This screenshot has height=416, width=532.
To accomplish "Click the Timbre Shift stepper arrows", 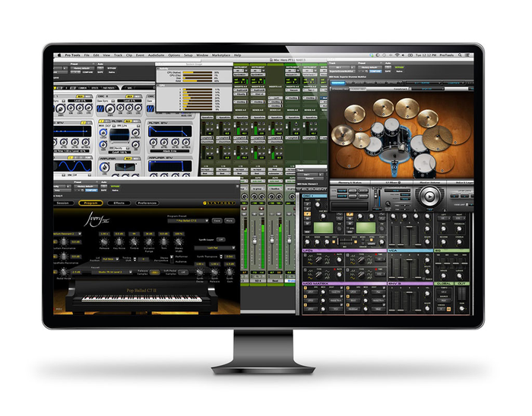I will [x=135, y=259].
